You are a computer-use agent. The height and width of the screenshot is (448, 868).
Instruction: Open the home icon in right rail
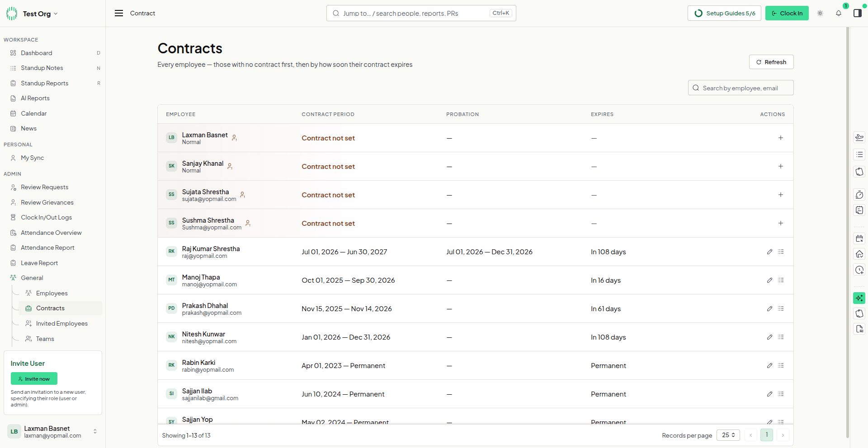859,254
